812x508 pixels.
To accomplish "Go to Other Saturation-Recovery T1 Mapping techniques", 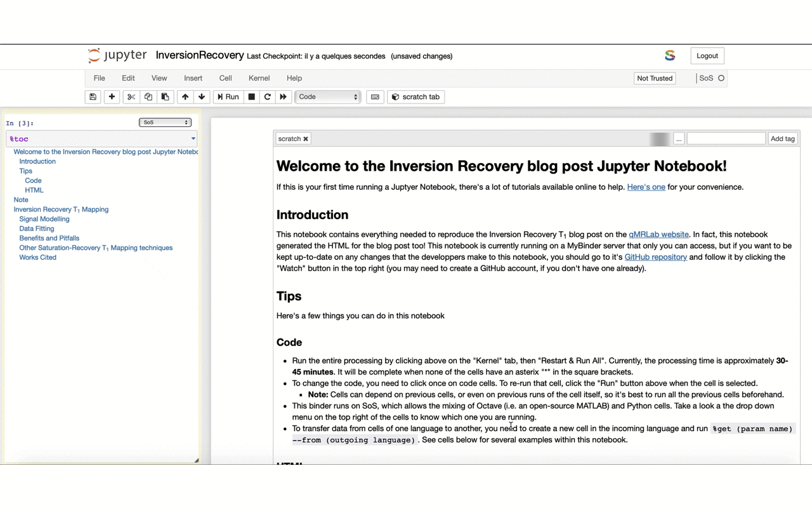I will (96, 248).
